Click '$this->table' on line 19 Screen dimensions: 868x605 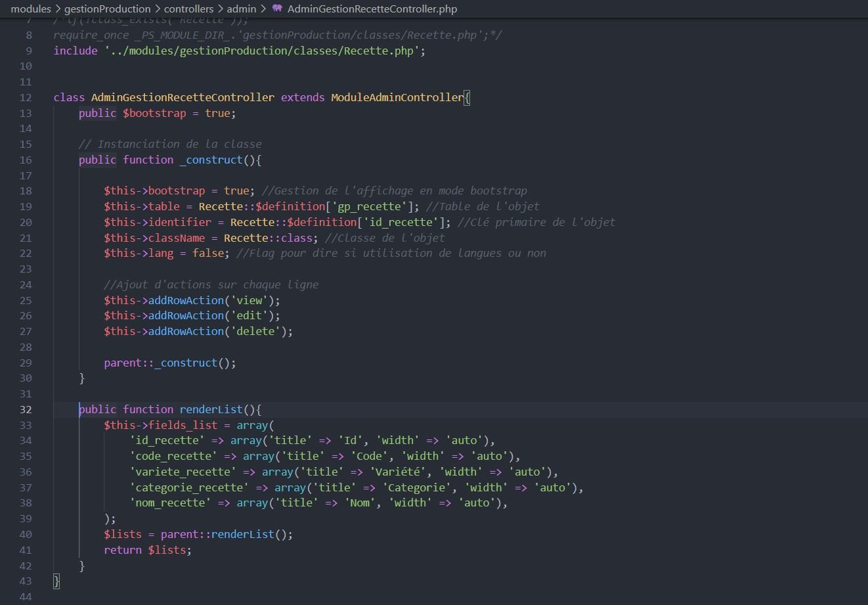pos(142,206)
